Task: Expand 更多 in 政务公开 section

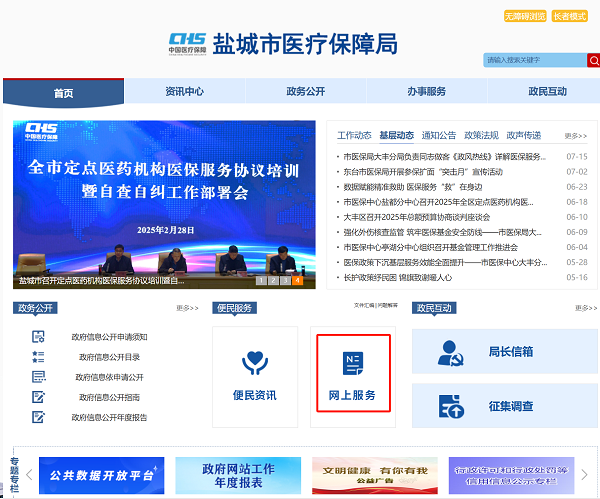Action: tap(187, 308)
